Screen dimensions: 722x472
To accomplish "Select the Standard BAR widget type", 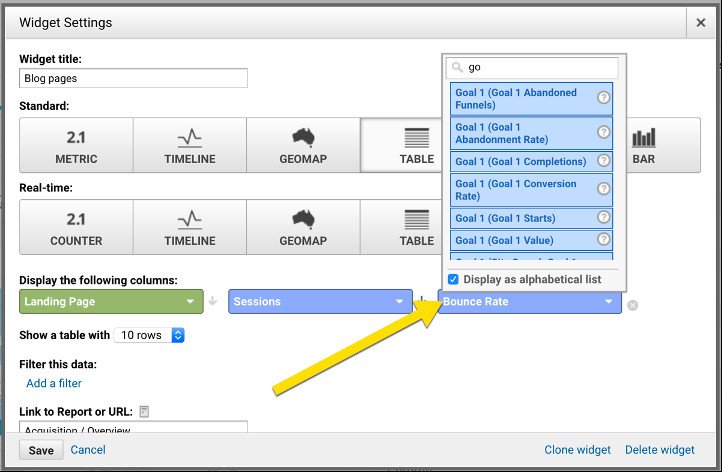I will point(663,145).
